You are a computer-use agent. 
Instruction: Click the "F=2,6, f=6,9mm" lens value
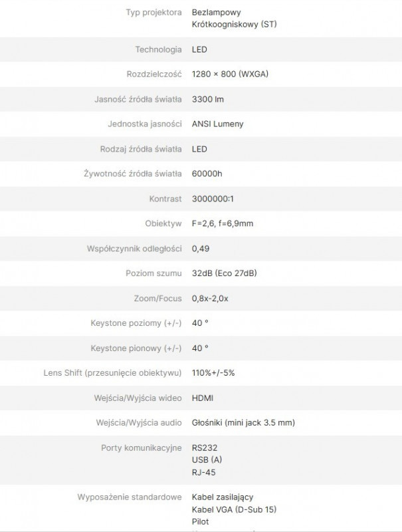222,223
